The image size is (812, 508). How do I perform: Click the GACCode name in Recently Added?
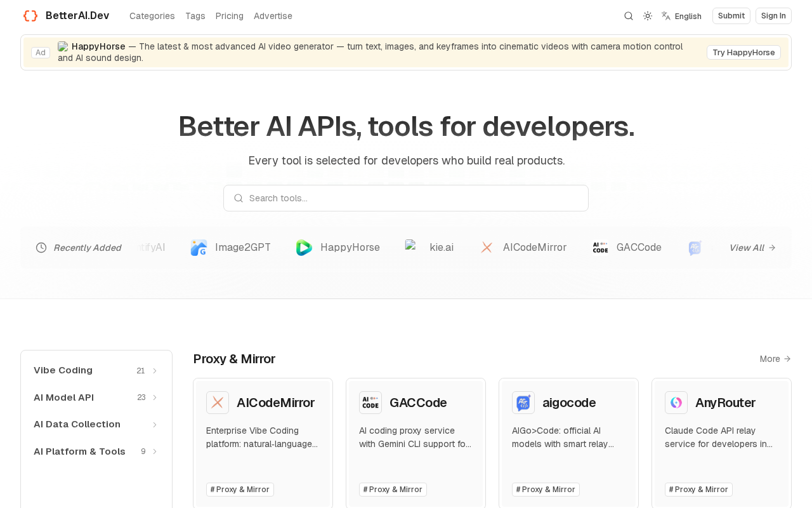pyautogui.click(x=639, y=248)
